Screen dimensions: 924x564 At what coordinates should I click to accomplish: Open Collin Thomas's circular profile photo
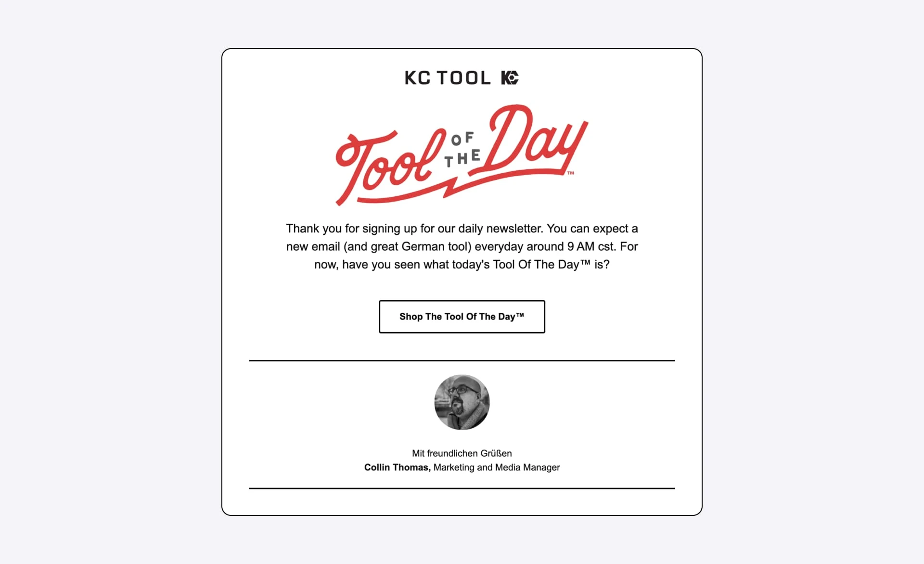(x=462, y=402)
